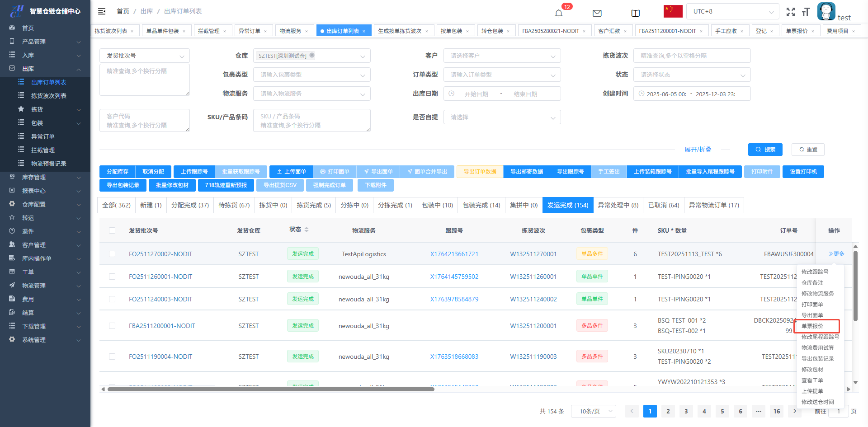Tick the checkbox for FBA2511200001-NODIT
This screenshot has width=868, height=427.
click(x=112, y=326)
